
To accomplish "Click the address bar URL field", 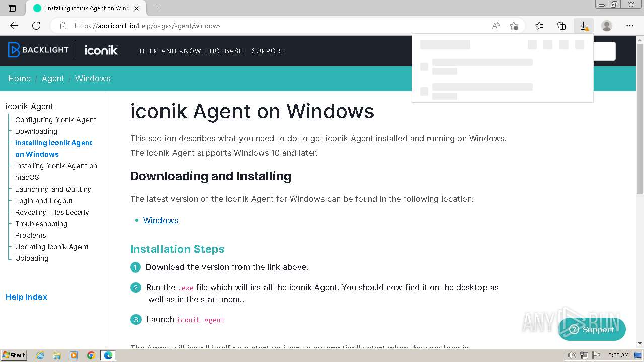I will (x=279, y=26).
